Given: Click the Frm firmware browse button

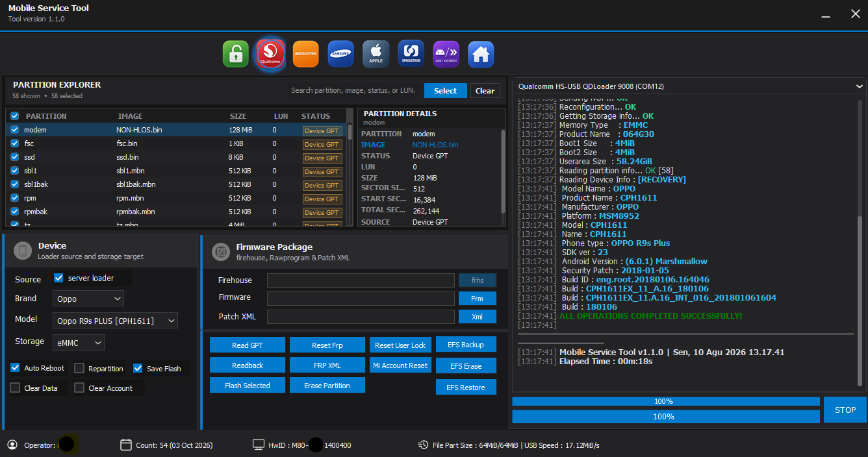Looking at the screenshot, I should coord(478,299).
